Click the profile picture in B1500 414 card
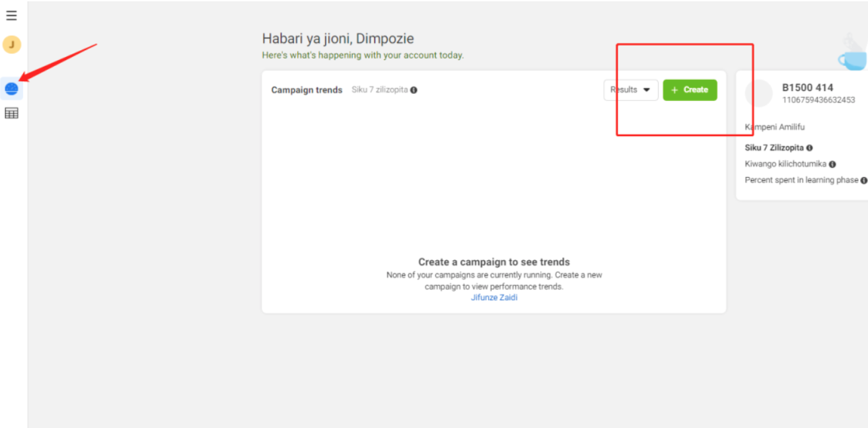The height and width of the screenshot is (428, 868). (x=758, y=93)
